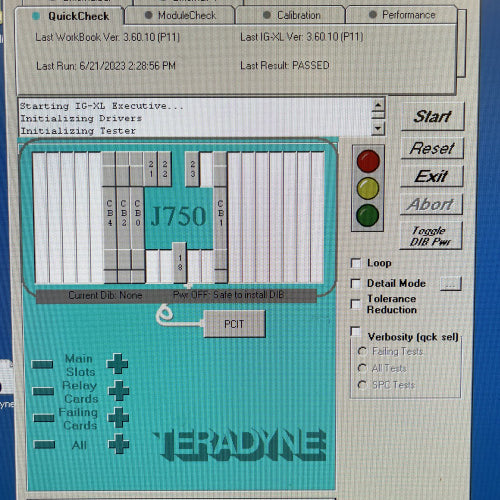Open the Detail Mode options ellipsis button
500x500 pixels.
click(x=451, y=284)
